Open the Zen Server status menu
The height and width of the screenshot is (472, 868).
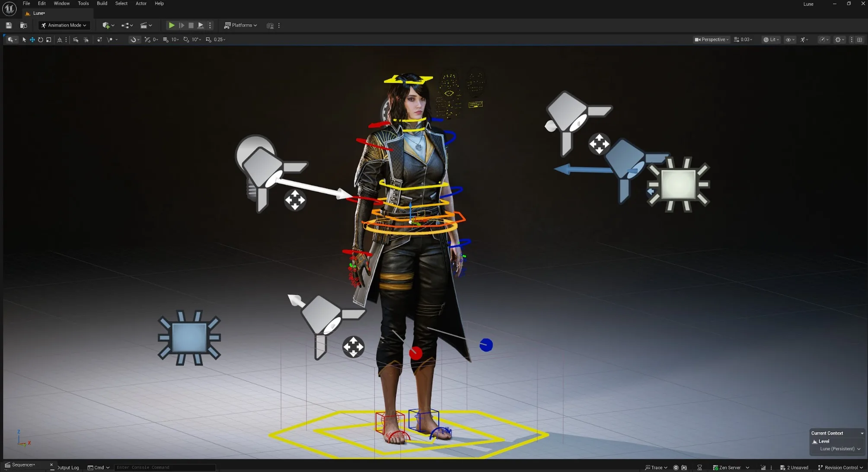[731, 468]
